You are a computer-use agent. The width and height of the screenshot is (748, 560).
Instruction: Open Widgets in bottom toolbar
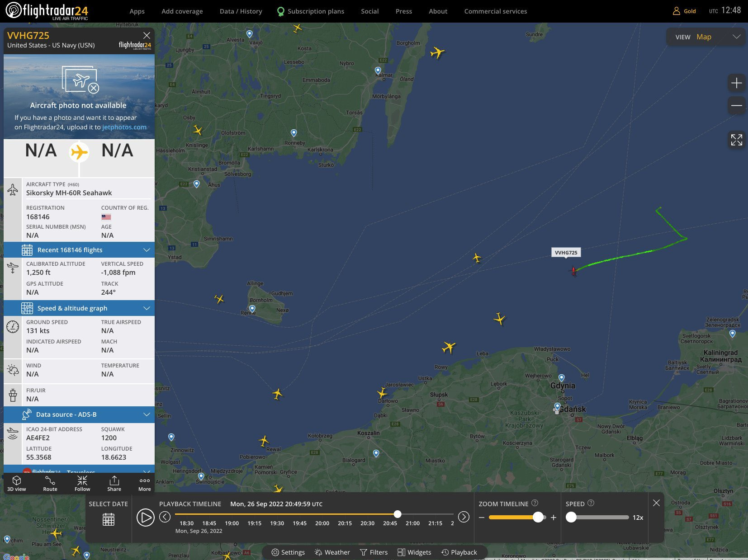click(414, 552)
